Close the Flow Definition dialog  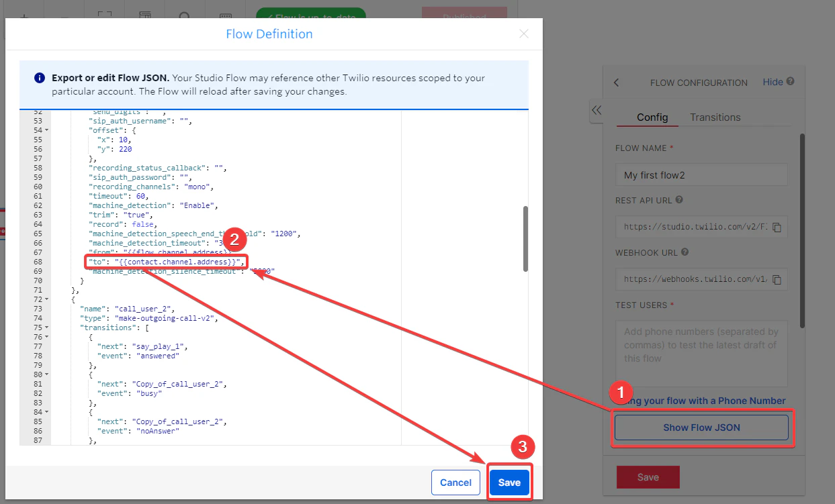[x=524, y=34]
